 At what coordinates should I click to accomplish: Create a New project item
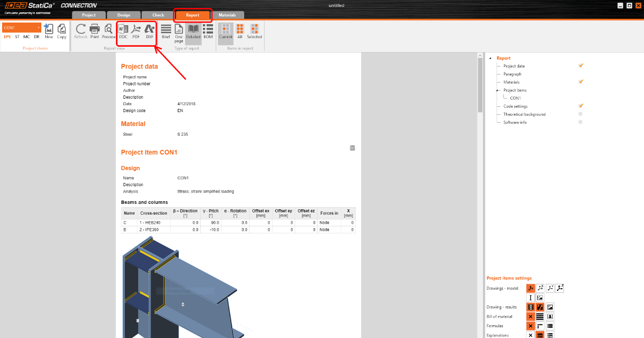[49, 31]
